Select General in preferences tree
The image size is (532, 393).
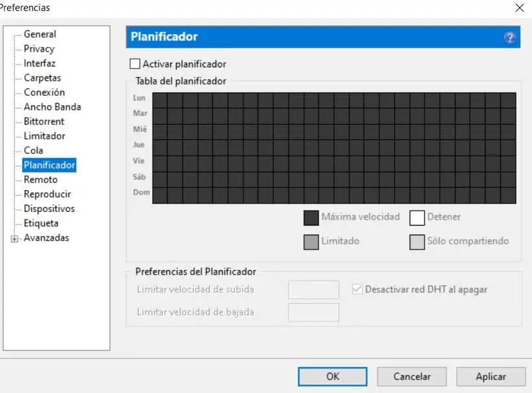pos(39,34)
